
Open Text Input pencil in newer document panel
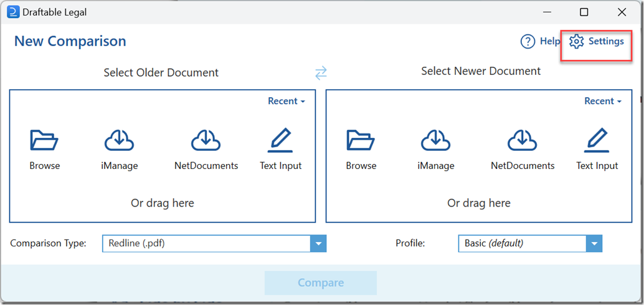click(x=597, y=141)
